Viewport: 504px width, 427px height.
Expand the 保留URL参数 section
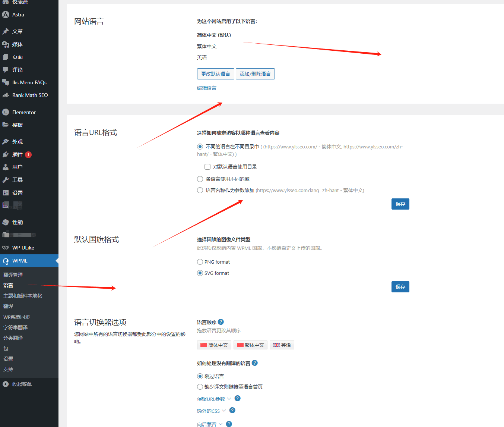[x=214, y=399]
